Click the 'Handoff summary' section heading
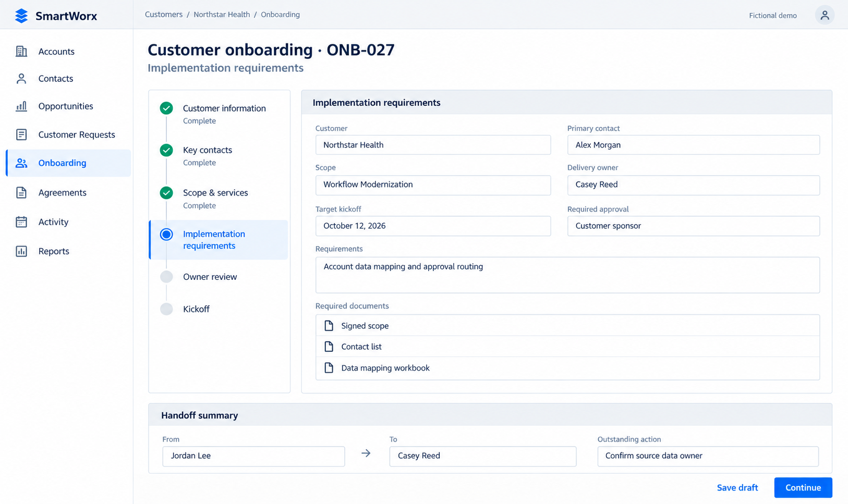 [199, 415]
